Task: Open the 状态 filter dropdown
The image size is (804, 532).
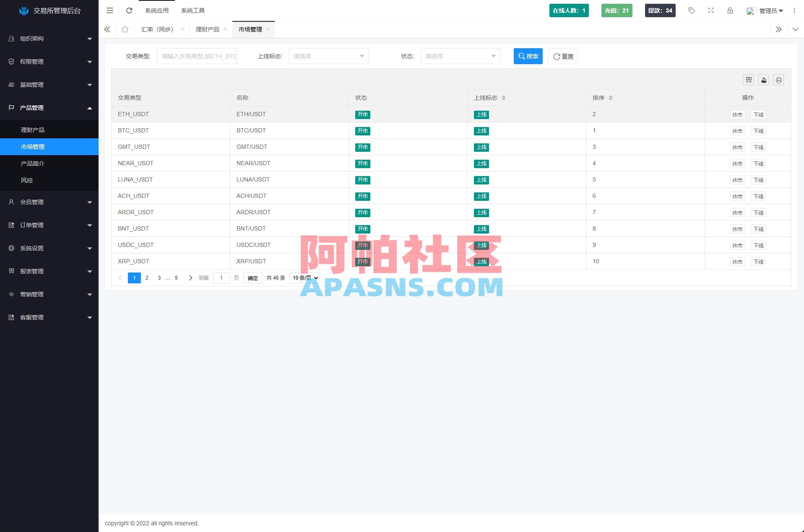Action: click(x=460, y=56)
